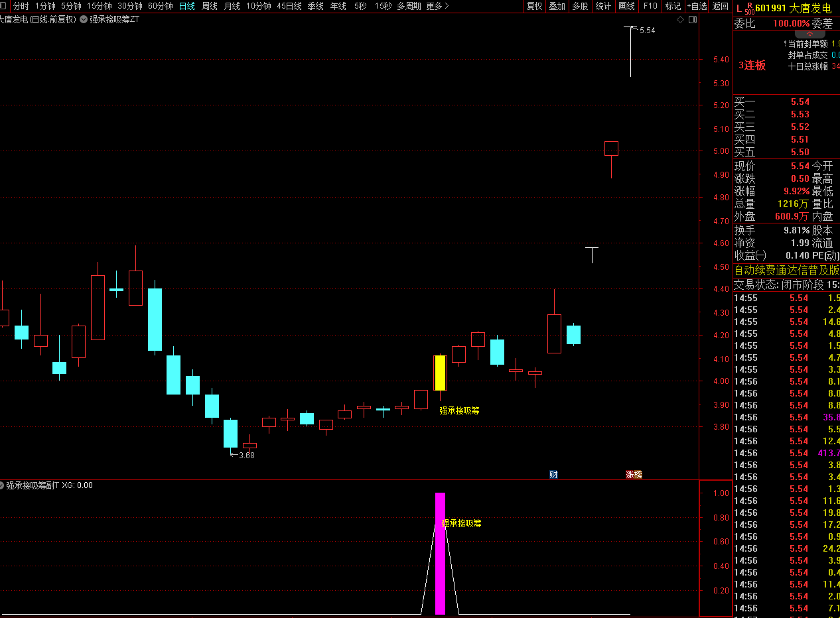Image resolution: width=840 pixels, height=618 pixels.
Task: Click the magenta signal bar in sub-chart
Action: tap(440, 553)
